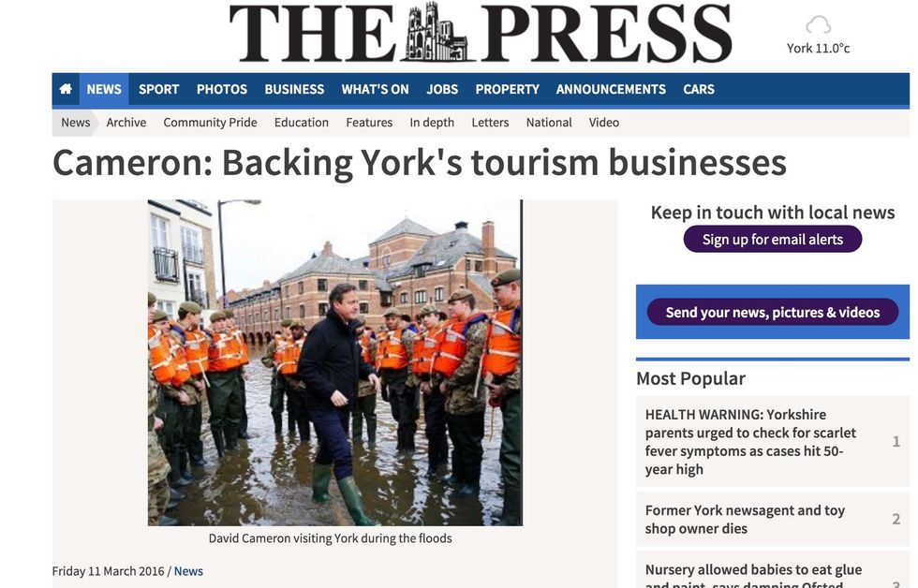Click The Press masthead logo
This screenshot has height=588, width=918.
pyautogui.click(x=480, y=32)
